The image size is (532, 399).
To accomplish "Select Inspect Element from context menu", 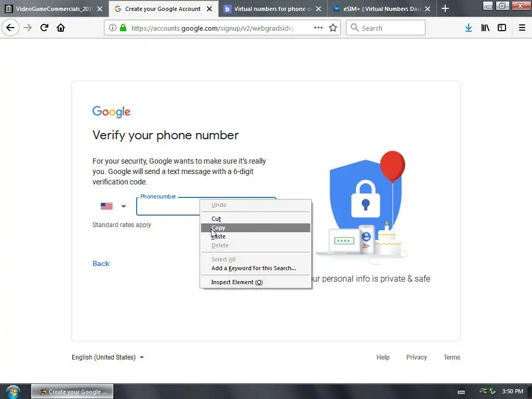I will pyautogui.click(x=256, y=282).
